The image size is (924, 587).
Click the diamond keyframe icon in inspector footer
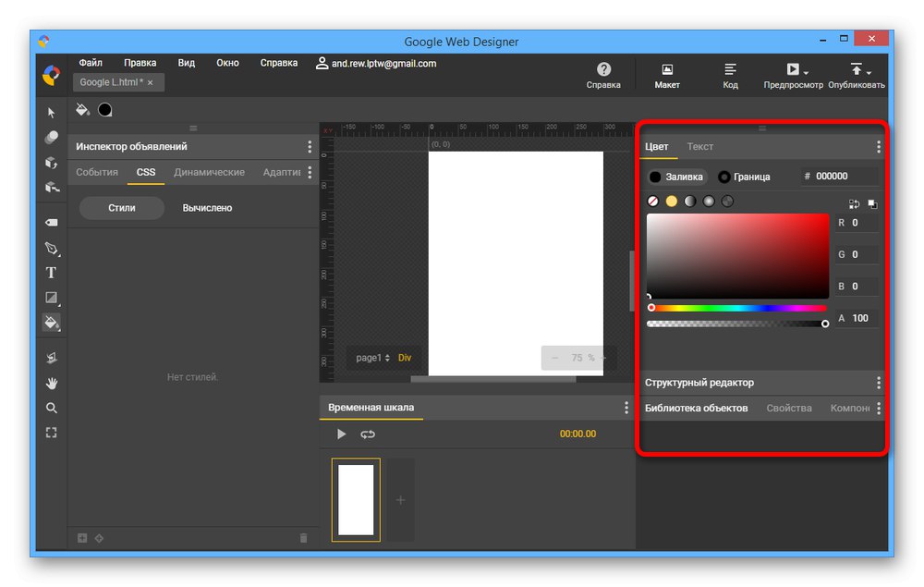(99, 537)
